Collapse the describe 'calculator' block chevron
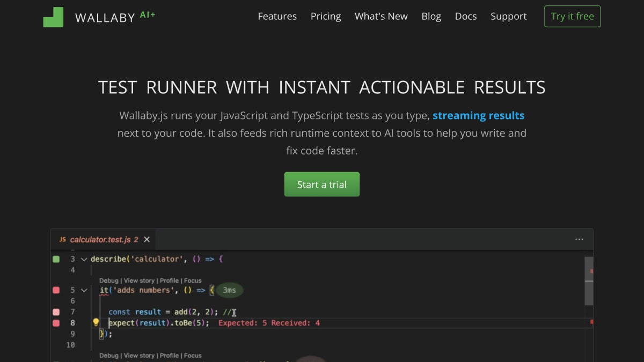This screenshot has height=362, width=644. click(x=84, y=259)
